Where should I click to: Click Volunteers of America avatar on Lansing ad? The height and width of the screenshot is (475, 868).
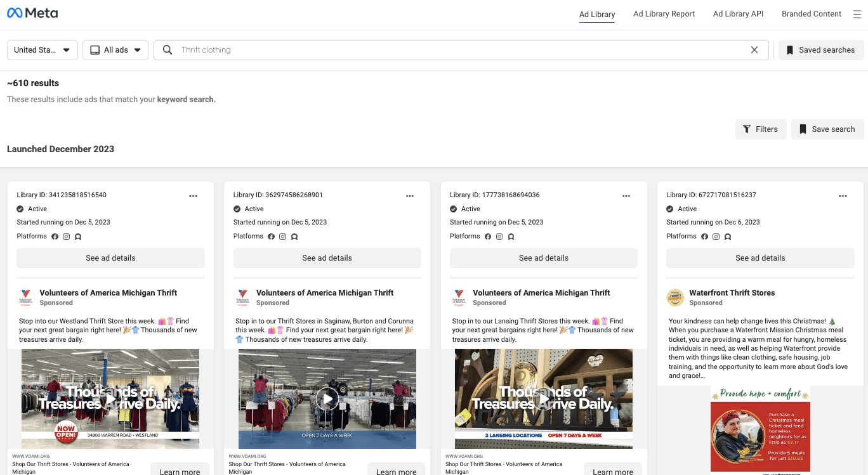(x=459, y=297)
